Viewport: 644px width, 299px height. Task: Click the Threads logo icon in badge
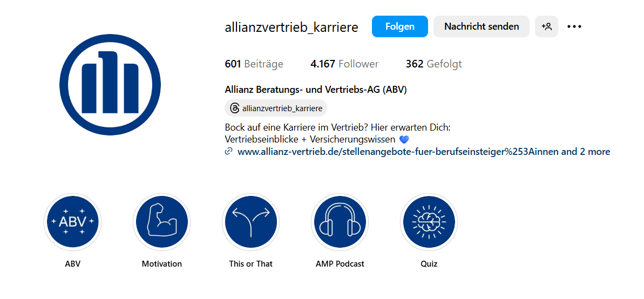click(x=234, y=108)
